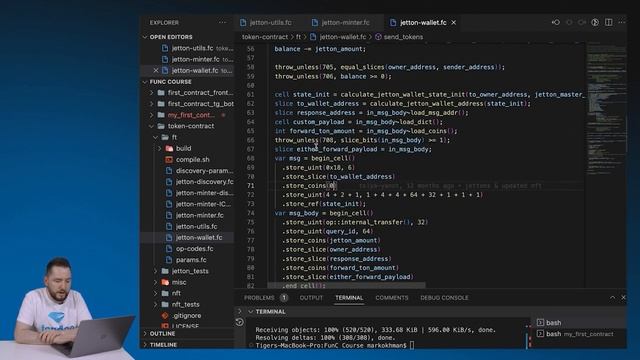Expand the jetton_tests folder
640x360 pixels.
tap(156, 271)
